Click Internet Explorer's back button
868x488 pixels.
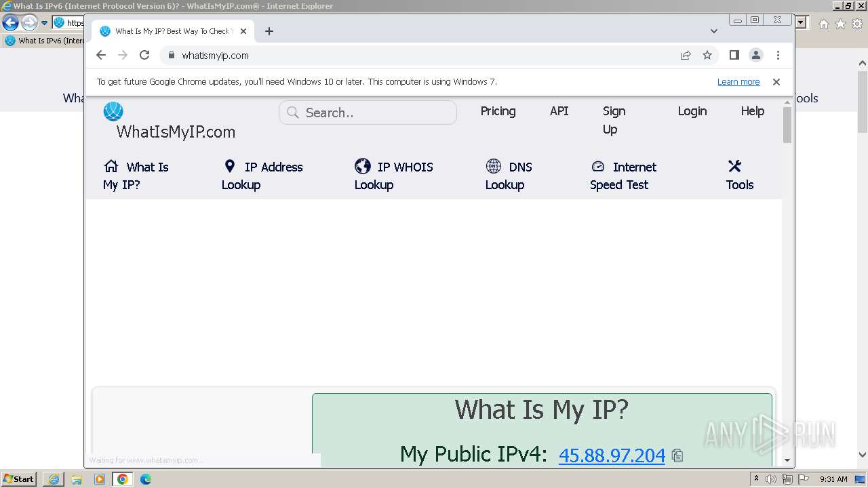pyautogui.click(x=10, y=22)
